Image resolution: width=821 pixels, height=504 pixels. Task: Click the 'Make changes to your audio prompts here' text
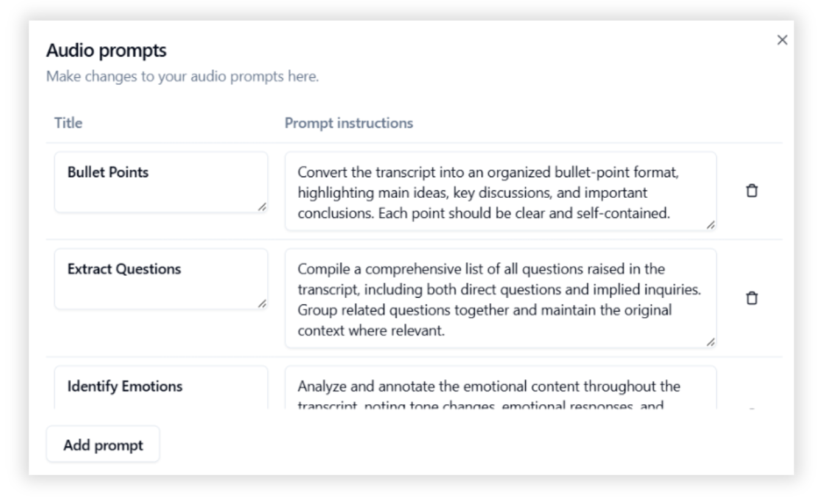pyautogui.click(x=183, y=77)
